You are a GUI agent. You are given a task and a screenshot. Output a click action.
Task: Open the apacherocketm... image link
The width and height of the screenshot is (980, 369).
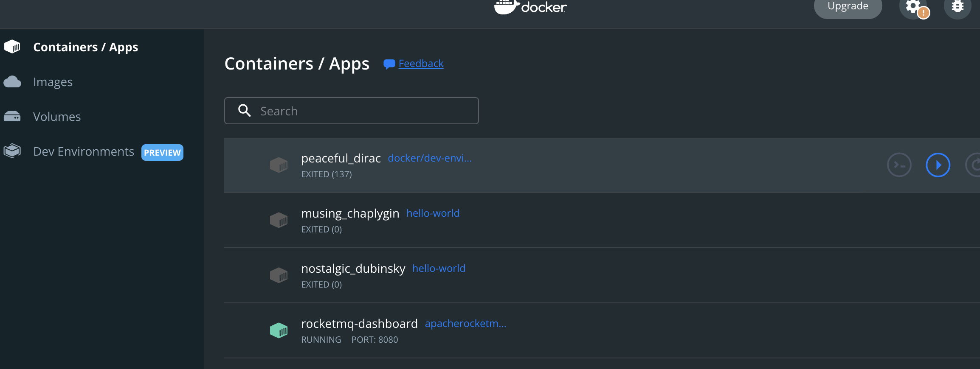pyautogui.click(x=465, y=323)
